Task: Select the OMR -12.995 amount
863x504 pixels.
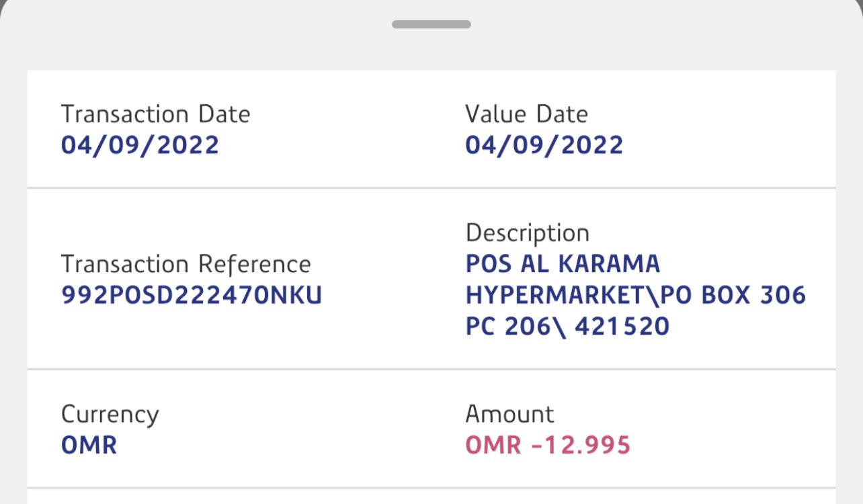Action: point(548,445)
